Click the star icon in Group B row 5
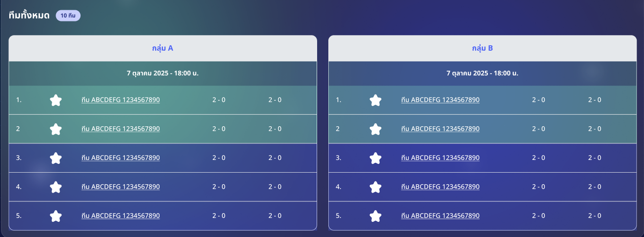644x237 pixels. (x=375, y=216)
